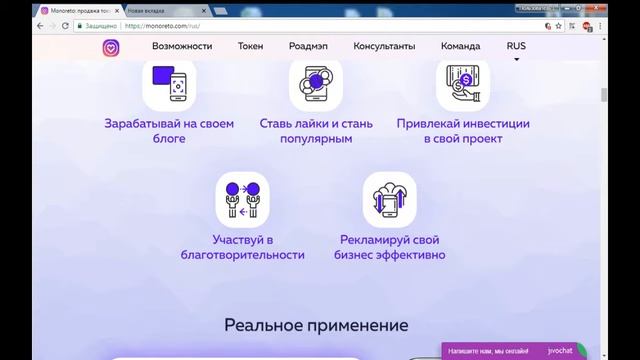
Task: Click 'Ставь лайки и стань популярным' text
Action: (316, 131)
